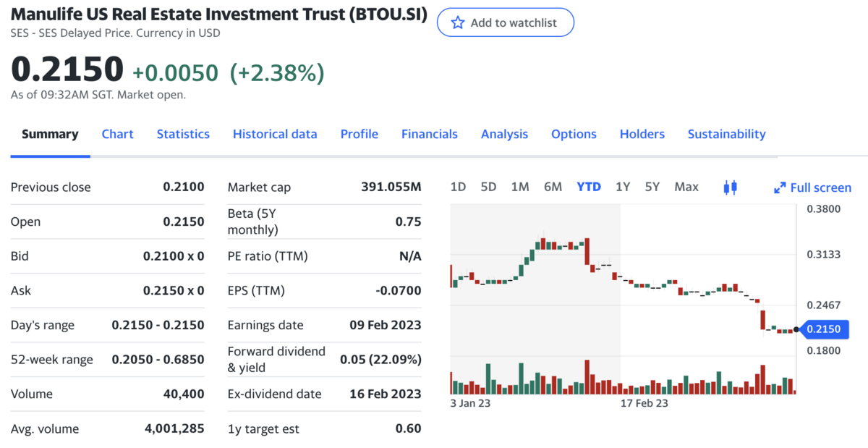Image resolution: width=868 pixels, height=448 pixels.
Task: Go to the Financials tab
Action: click(430, 134)
